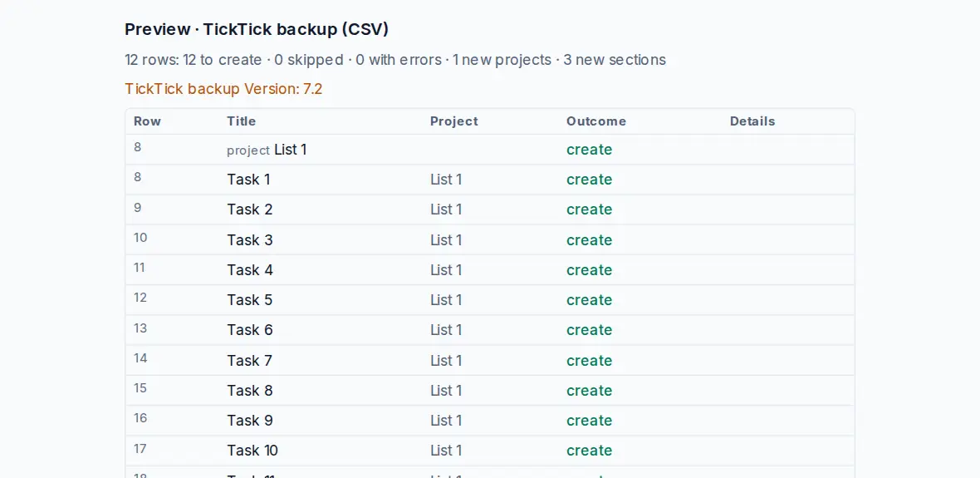Click the List 1 project cell for Task 10

pyautogui.click(x=446, y=451)
